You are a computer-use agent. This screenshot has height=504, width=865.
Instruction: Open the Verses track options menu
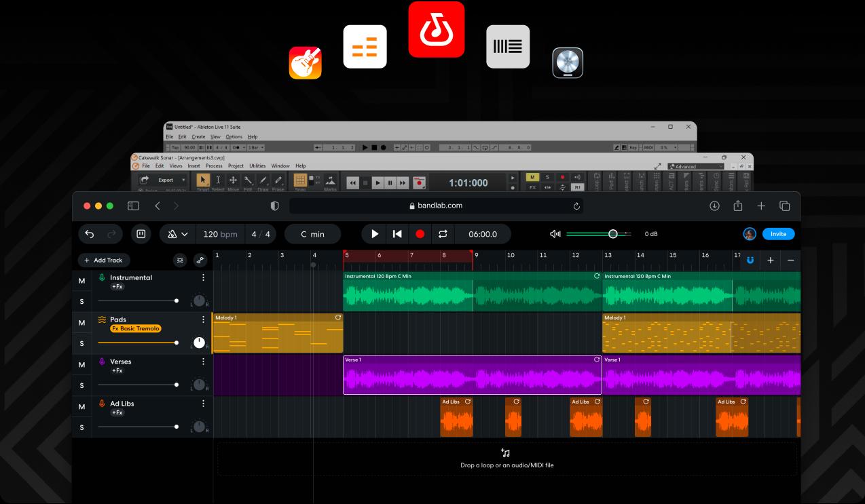pos(202,362)
